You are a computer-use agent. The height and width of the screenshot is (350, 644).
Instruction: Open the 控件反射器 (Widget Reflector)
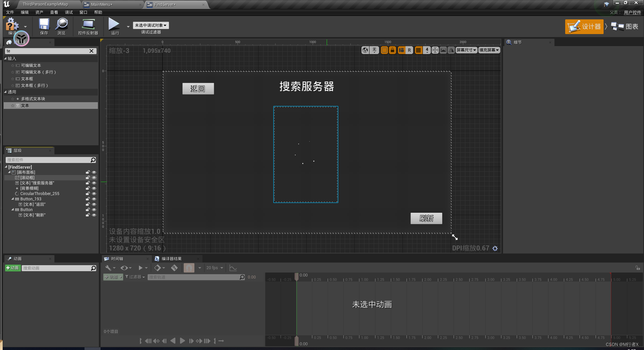pyautogui.click(x=88, y=26)
